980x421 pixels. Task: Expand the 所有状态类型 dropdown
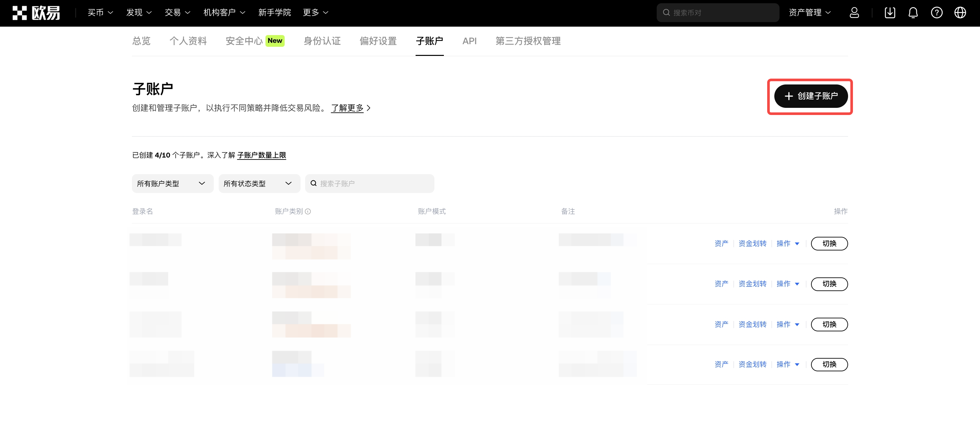[259, 184]
